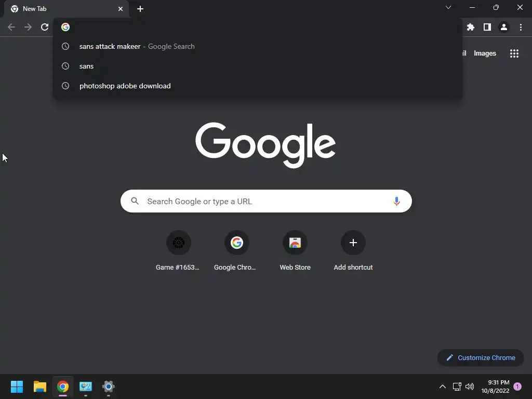Open Customize Chrome
Image resolution: width=532 pixels, height=399 pixels.
pos(481,357)
